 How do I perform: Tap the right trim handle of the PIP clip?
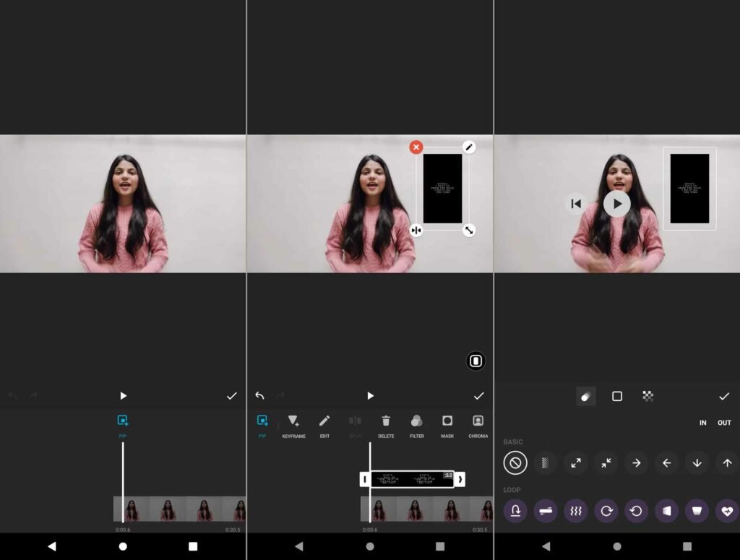tap(460, 479)
